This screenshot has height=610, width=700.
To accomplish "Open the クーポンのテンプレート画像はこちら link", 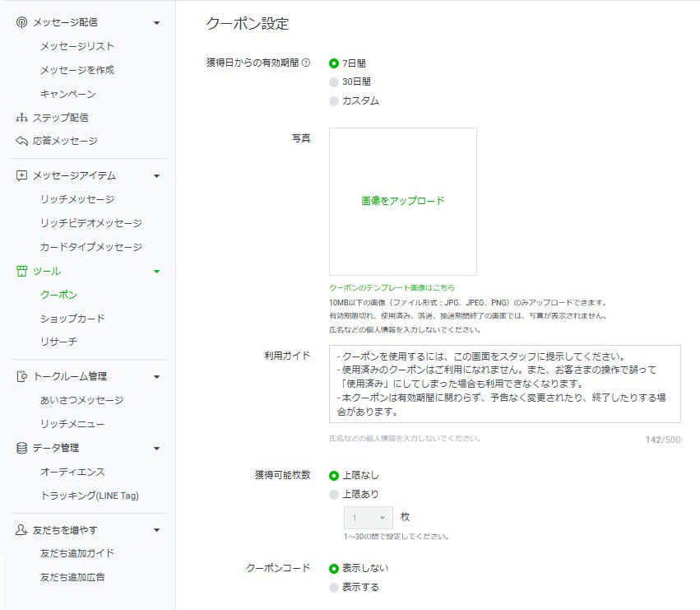I will pos(392,287).
